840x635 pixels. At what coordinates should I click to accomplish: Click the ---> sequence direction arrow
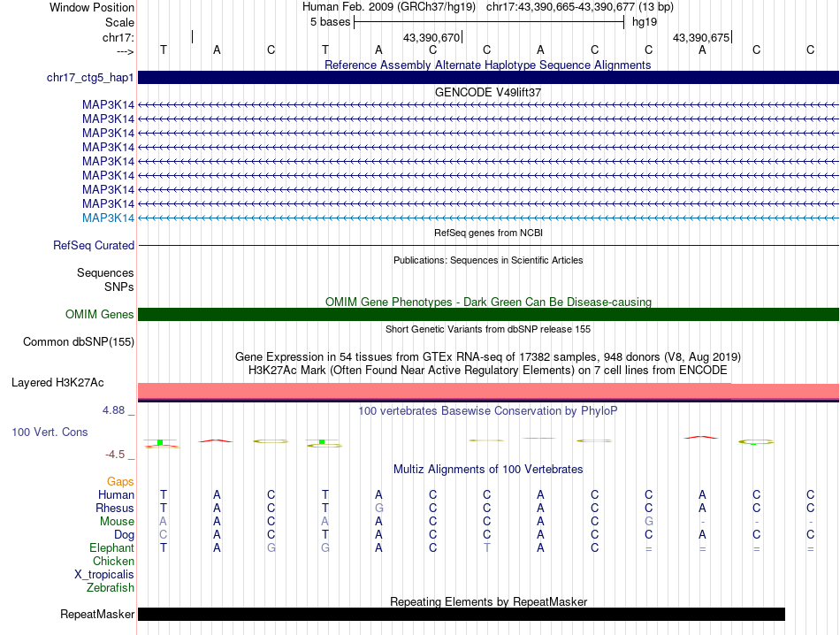tap(126, 51)
